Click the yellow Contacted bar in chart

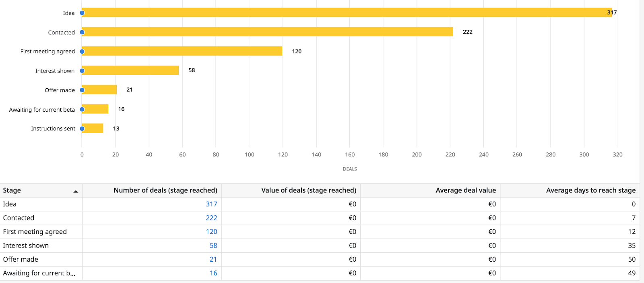[268, 32]
